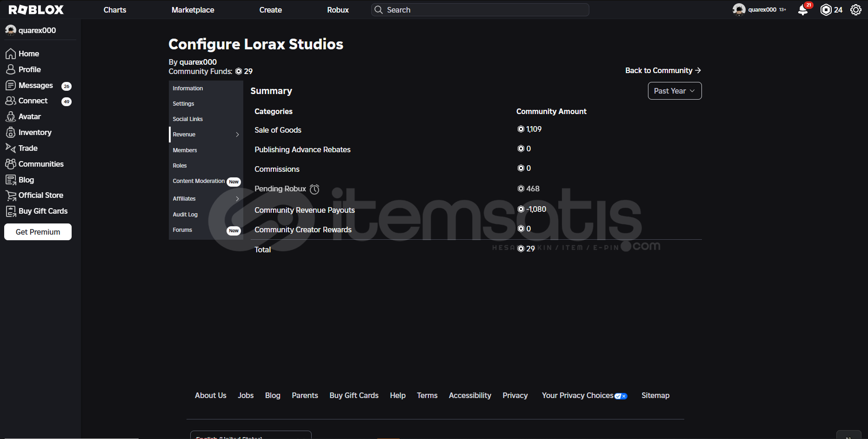Click the Pending Robux clock icon

pos(314,189)
